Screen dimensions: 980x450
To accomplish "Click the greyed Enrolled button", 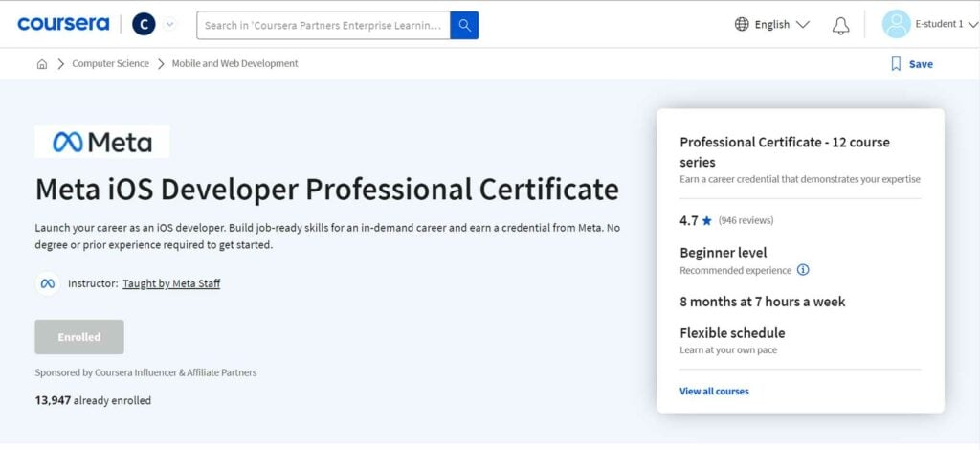I will point(79,337).
